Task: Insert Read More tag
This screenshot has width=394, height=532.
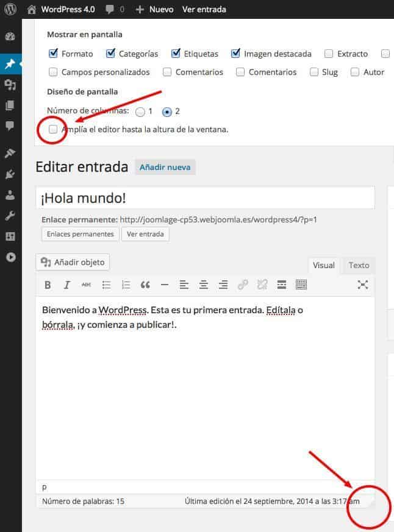Action: [x=282, y=285]
